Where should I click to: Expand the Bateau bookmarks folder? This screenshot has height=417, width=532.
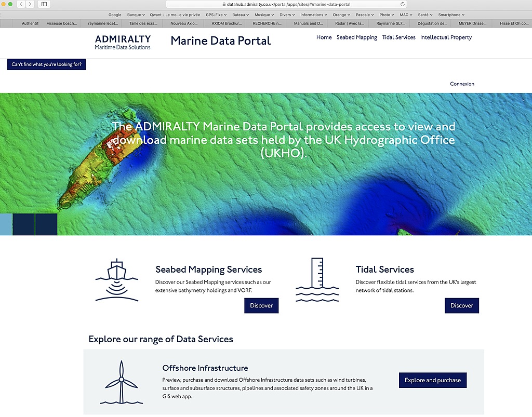pyautogui.click(x=241, y=15)
